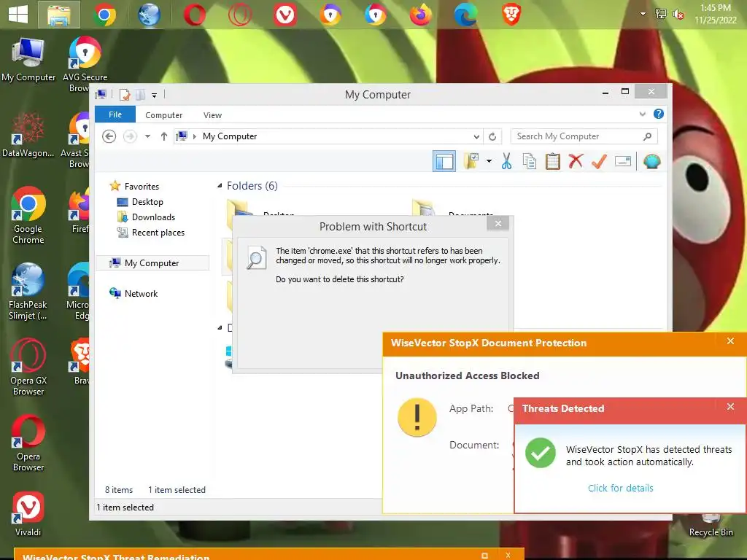Minimize the My Computer window
This screenshot has width=747, height=560.
coord(605,93)
